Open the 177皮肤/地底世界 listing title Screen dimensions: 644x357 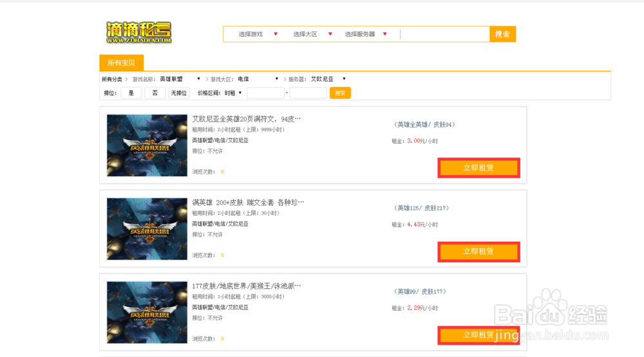pyautogui.click(x=246, y=286)
